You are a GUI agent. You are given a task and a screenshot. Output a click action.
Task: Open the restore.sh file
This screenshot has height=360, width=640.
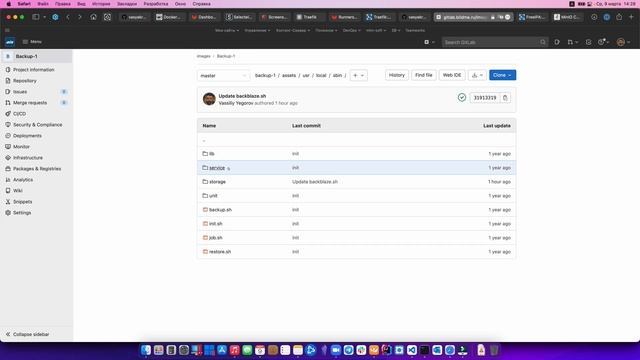point(220,252)
